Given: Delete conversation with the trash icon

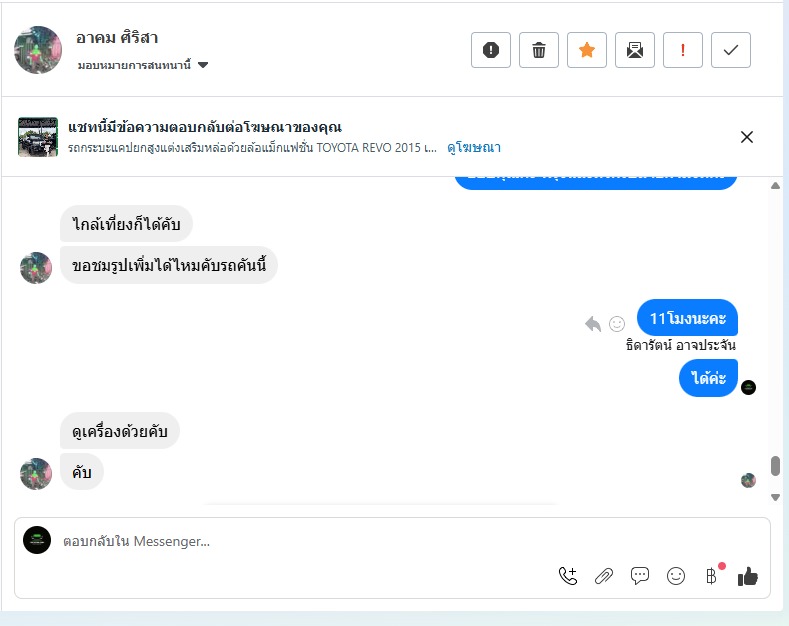Looking at the screenshot, I should 539,50.
